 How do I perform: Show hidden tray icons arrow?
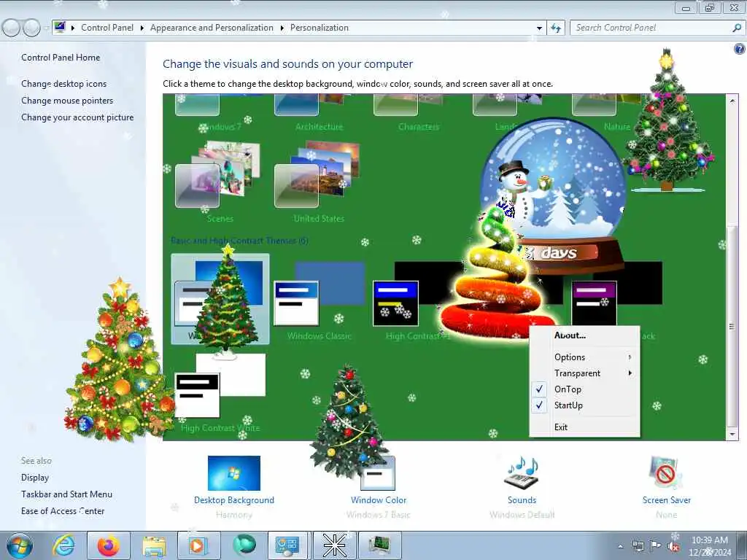pyautogui.click(x=620, y=547)
